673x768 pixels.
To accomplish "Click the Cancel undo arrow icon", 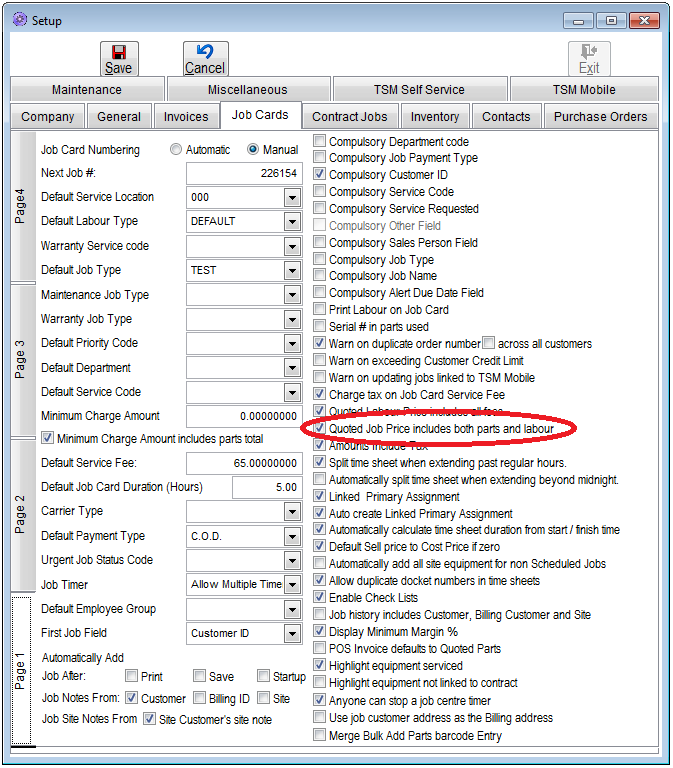I will [x=205, y=52].
